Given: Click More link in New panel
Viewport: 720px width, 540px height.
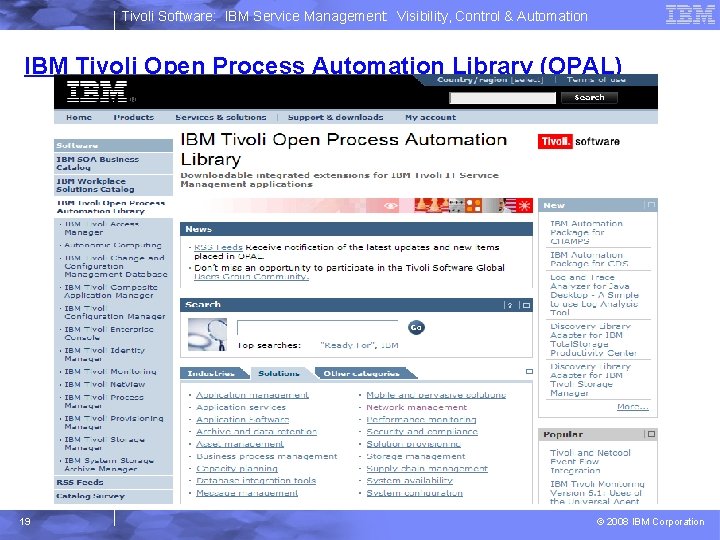Looking at the screenshot, I should coord(633,406).
